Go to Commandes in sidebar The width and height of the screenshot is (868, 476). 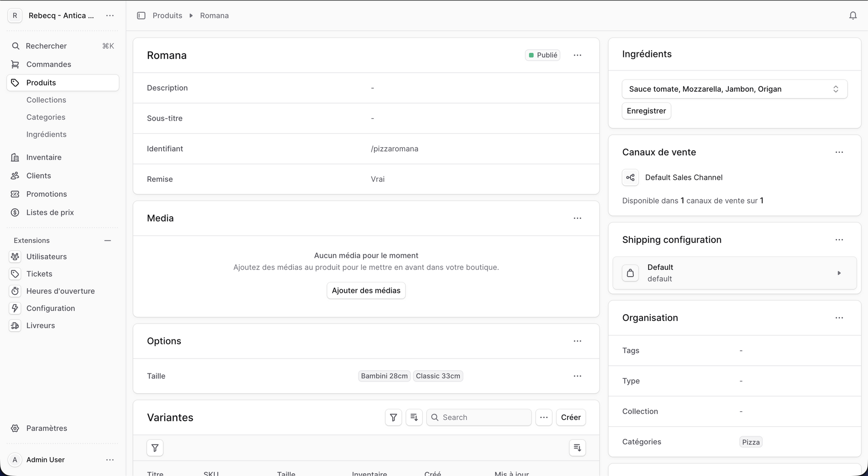48,64
